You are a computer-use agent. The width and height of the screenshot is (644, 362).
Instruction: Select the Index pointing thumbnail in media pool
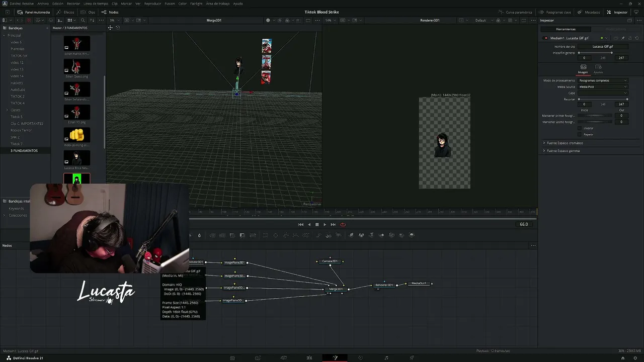pos(76,135)
